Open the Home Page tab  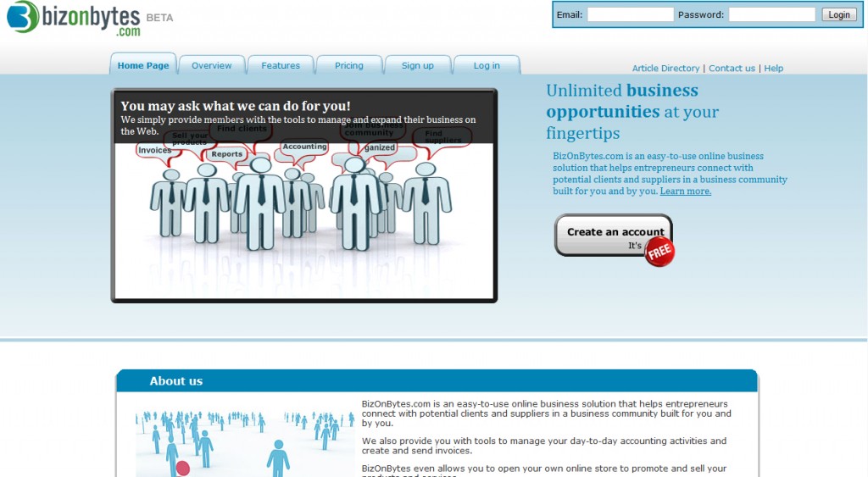(142, 65)
